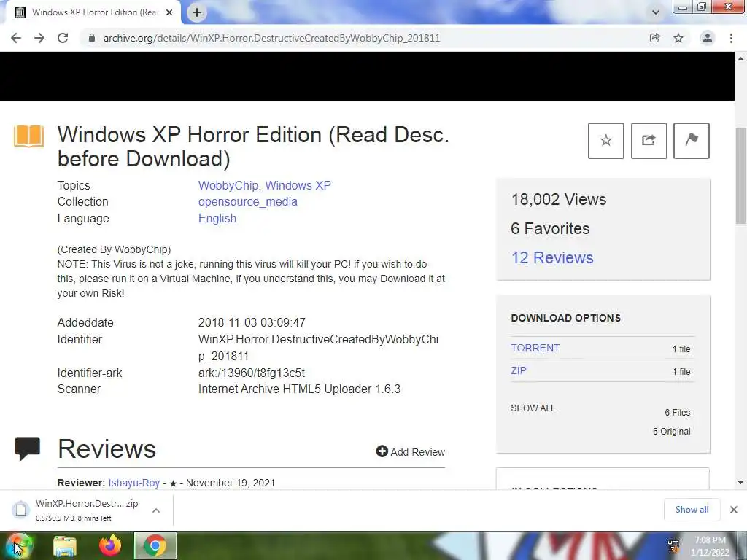Click the Addeddate value 2018-11-03 03:09:47

coord(252,322)
